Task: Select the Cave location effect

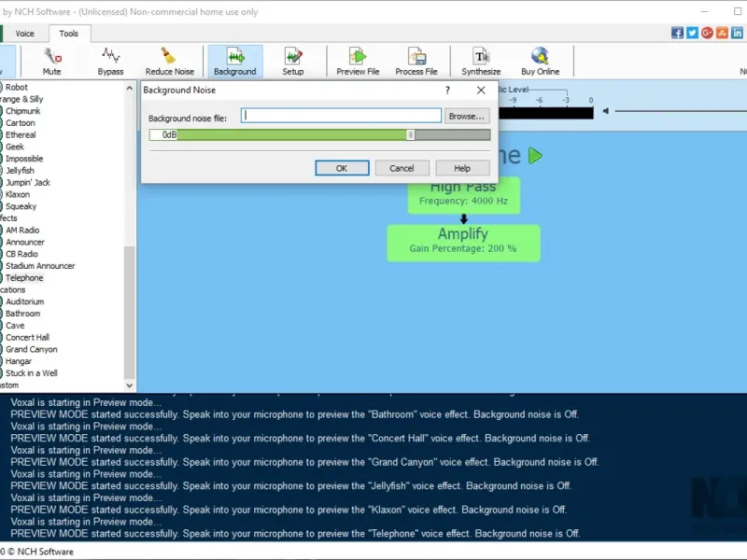Action: pyautogui.click(x=15, y=325)
